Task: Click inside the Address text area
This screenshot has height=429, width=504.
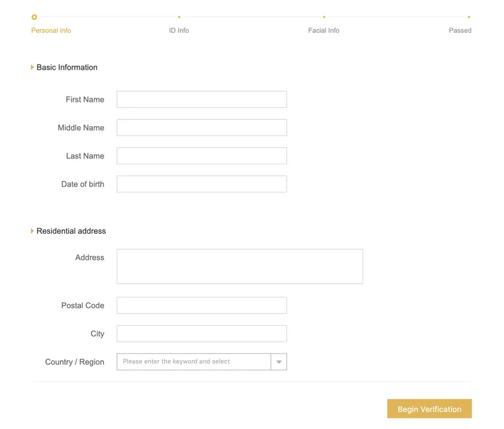Action: click(240, 266)
